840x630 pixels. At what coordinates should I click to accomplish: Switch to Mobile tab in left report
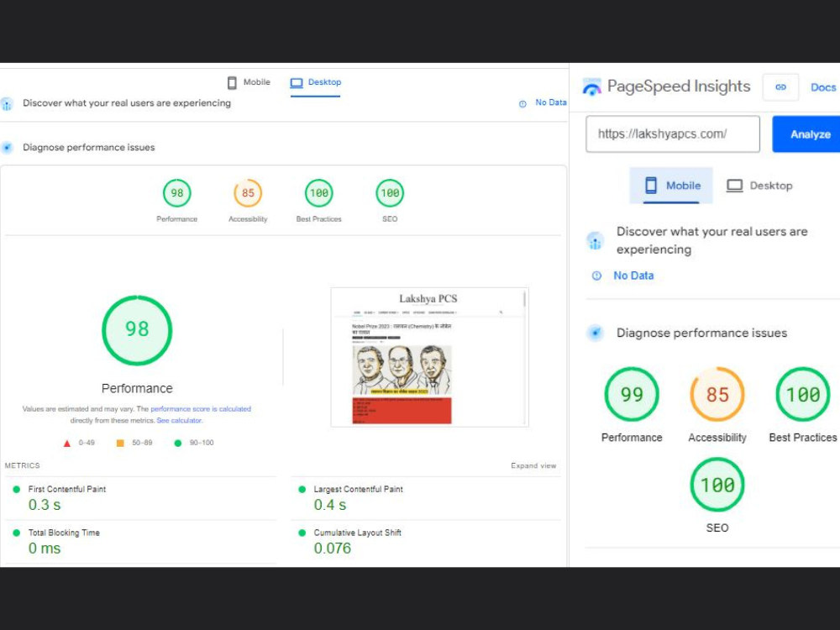click(x=249, y=82)
